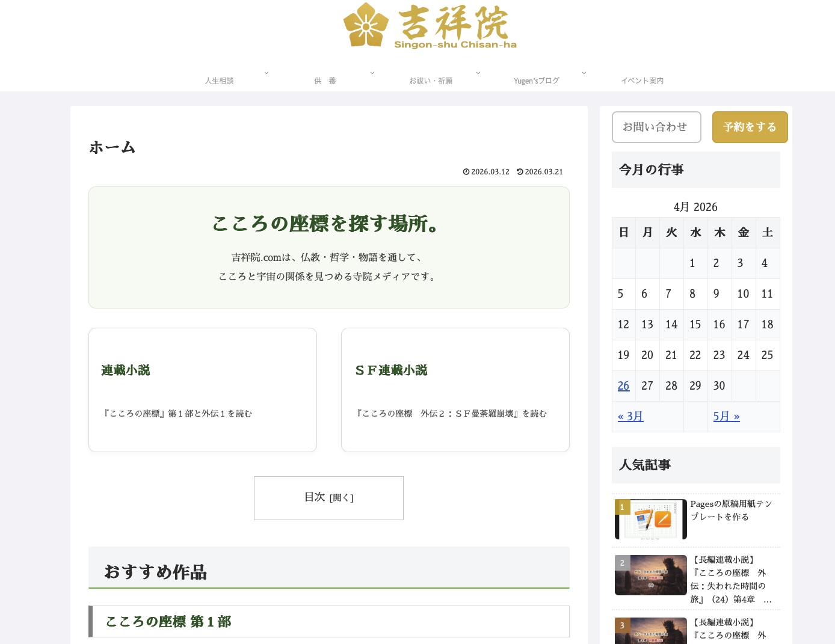Open the イベント案内 menu item
Viewport: 835px width, 644px height.
642,80
